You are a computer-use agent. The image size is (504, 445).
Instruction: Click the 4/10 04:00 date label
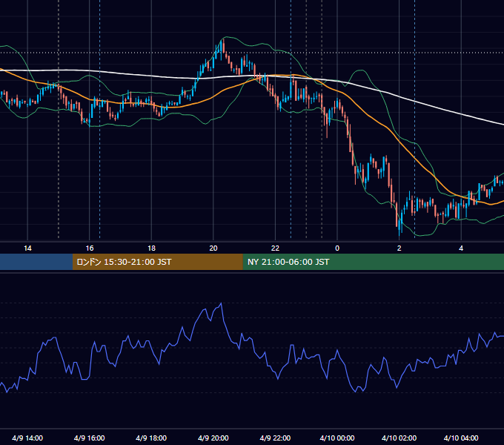[x=461, y=438]
